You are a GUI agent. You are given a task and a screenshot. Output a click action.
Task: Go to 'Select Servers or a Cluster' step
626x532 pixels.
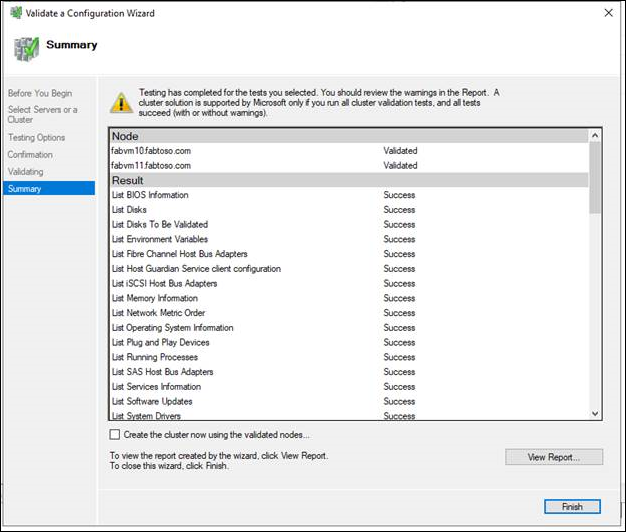point(42,114)
